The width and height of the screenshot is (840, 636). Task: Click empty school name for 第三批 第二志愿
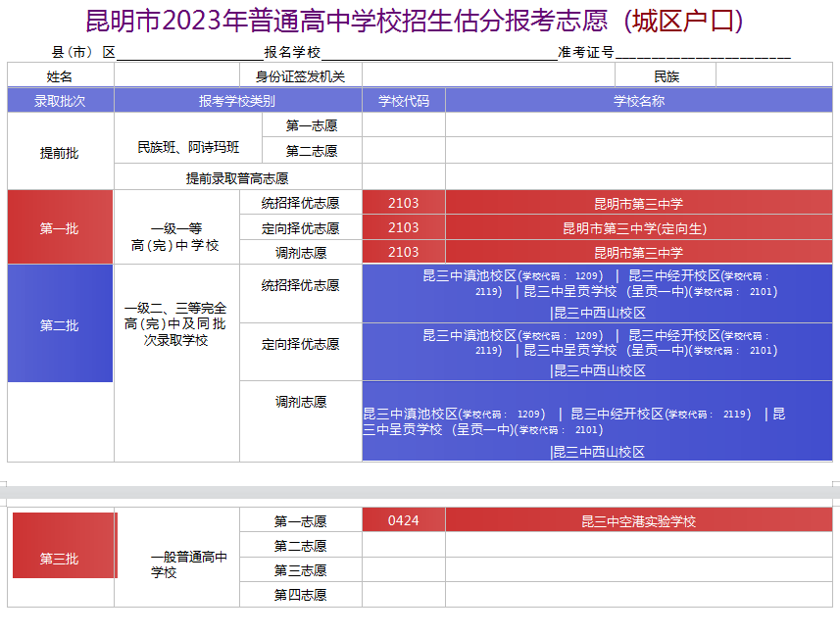pos(638,545)
